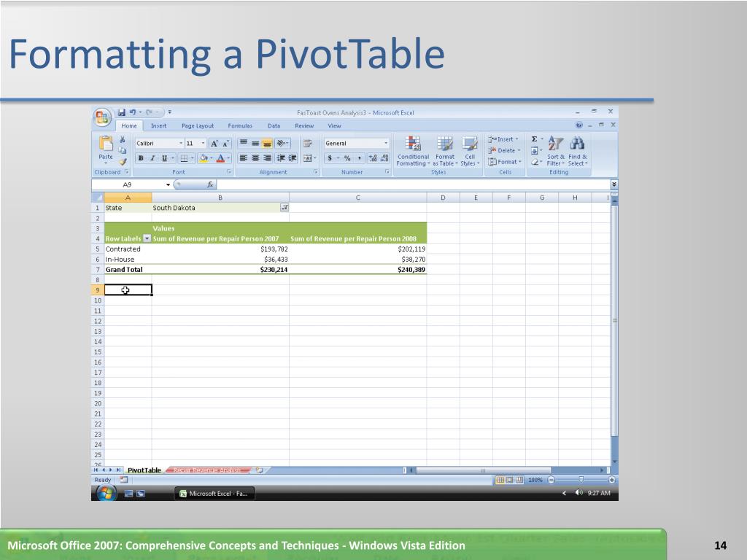Switch to the Formulas tab
The height and width of the screenshot is (560, 747).
coord(240,125)
